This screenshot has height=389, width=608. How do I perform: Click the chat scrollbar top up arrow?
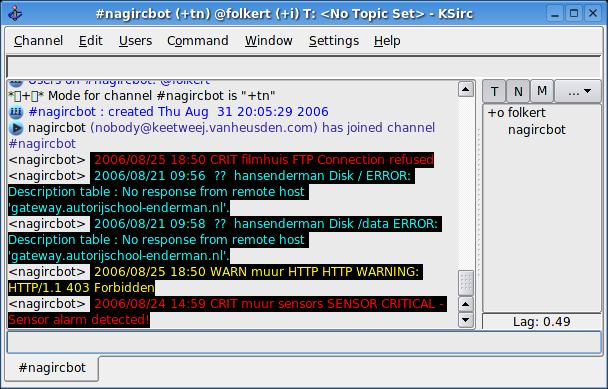[x=466, y=89]
